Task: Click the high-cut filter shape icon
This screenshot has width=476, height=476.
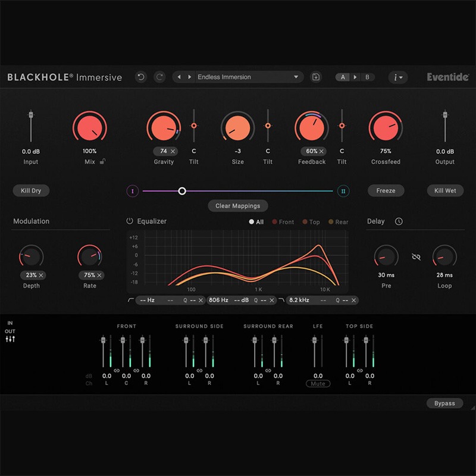Action: (281, 300)
